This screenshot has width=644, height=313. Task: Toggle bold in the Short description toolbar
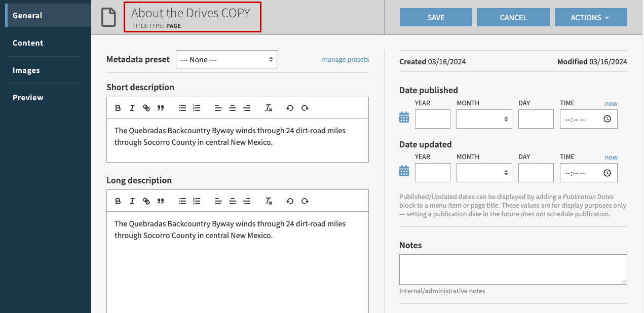click(x=118, y=107)
